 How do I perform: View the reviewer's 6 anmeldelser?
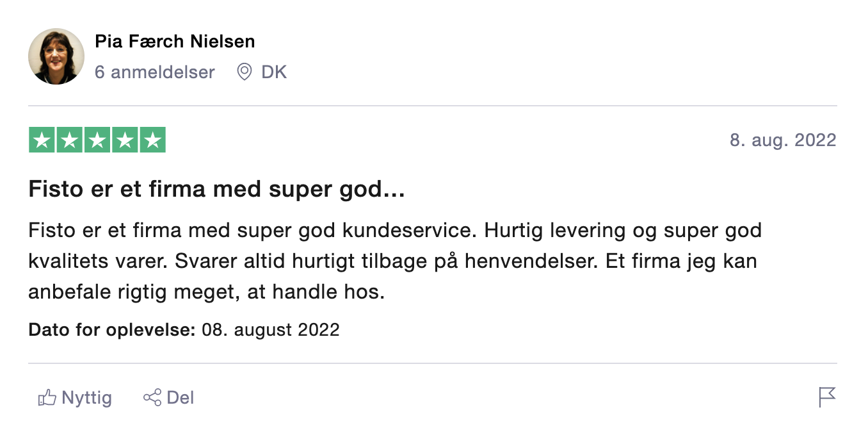point(155,72)
